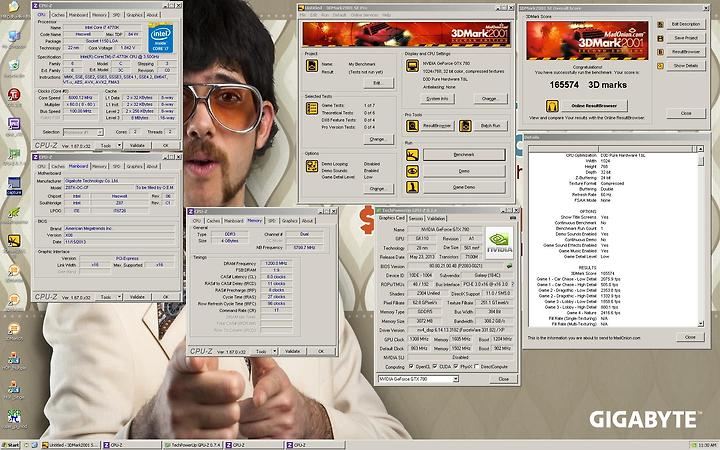
Task: Click the question mark beside Bus Interface
Action: coord(512,284)
